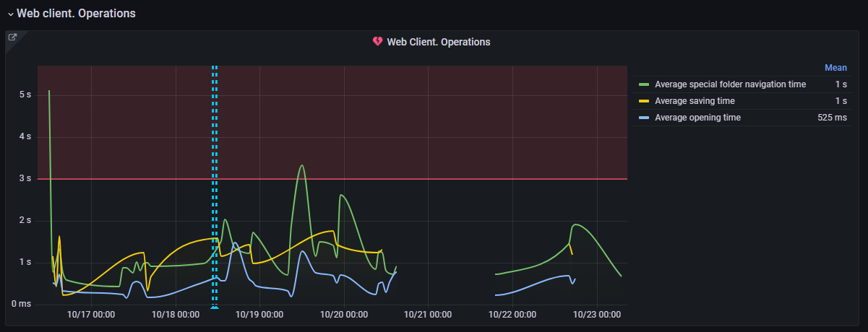Click blue swatch for Average opening time
This screenshot has height=332, width=868.
click(x=644, y=118)
